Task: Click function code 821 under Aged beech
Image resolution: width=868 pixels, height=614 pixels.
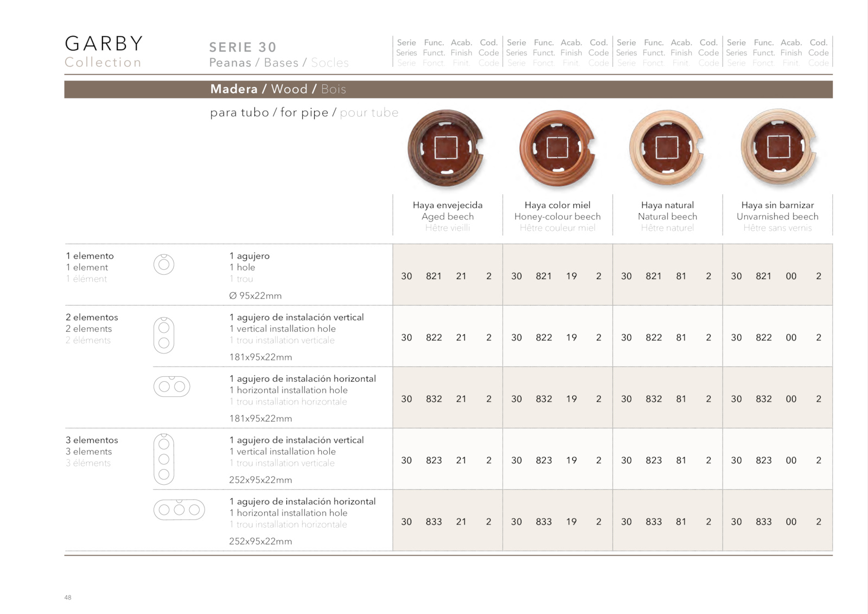Action: pos(433,276)
